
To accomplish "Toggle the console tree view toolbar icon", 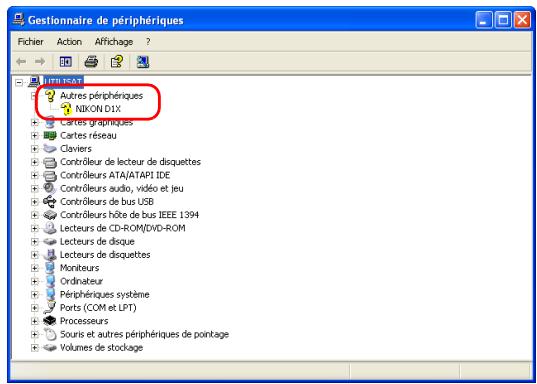I will click(x=66, y=62).
